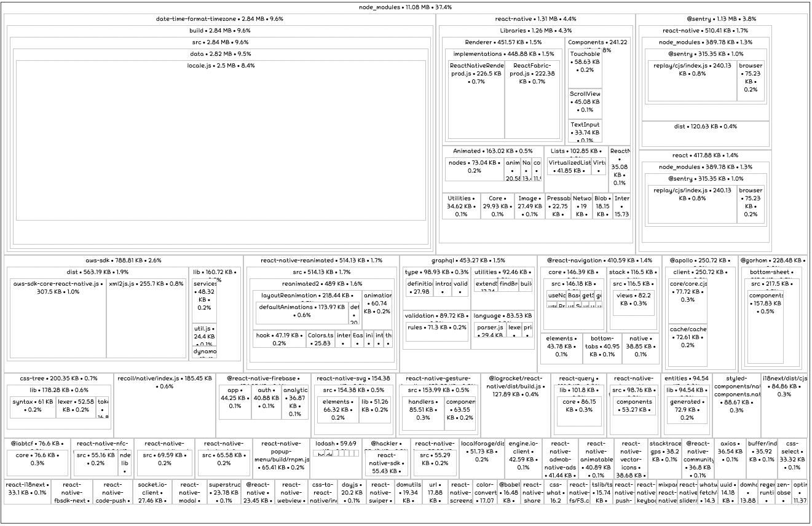Image resolution: width=812 pixels, height=526 pixels.
Task: Select the TextInput 33.74 KB cell
Action: 585,131
